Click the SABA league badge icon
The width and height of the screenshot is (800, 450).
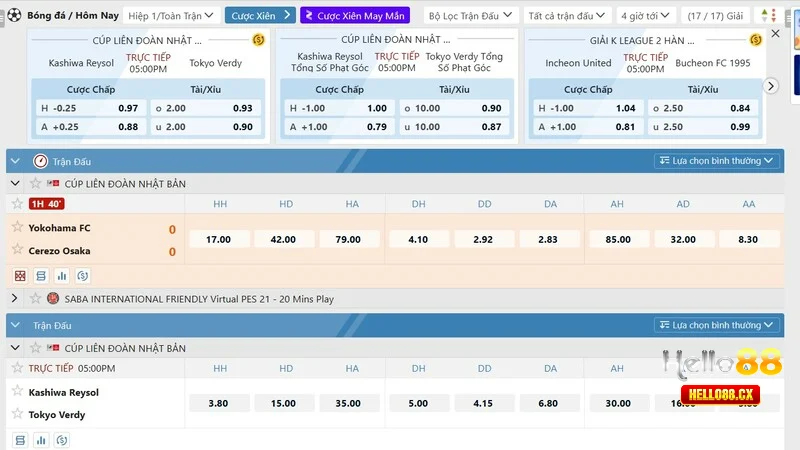(x=53, y=298)
